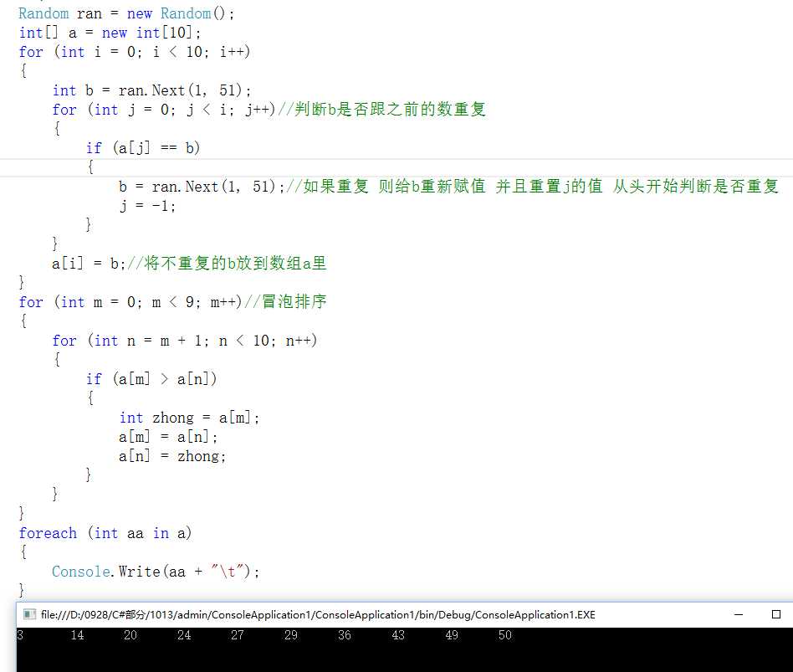Click the statement 'j = -1;'
The width and height of the screenshot is (793, 672).
pos(147,206)
